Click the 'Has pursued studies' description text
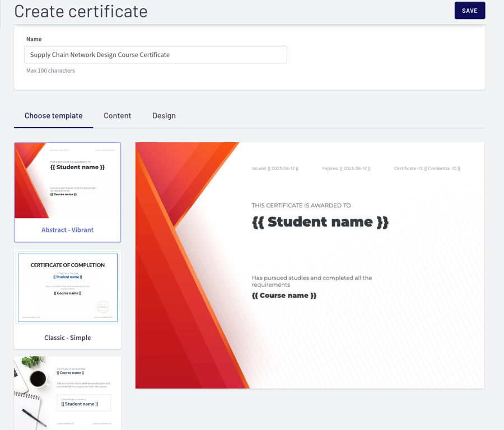Image resolution: width=504 pixels, height=430 pixels. 311,281
